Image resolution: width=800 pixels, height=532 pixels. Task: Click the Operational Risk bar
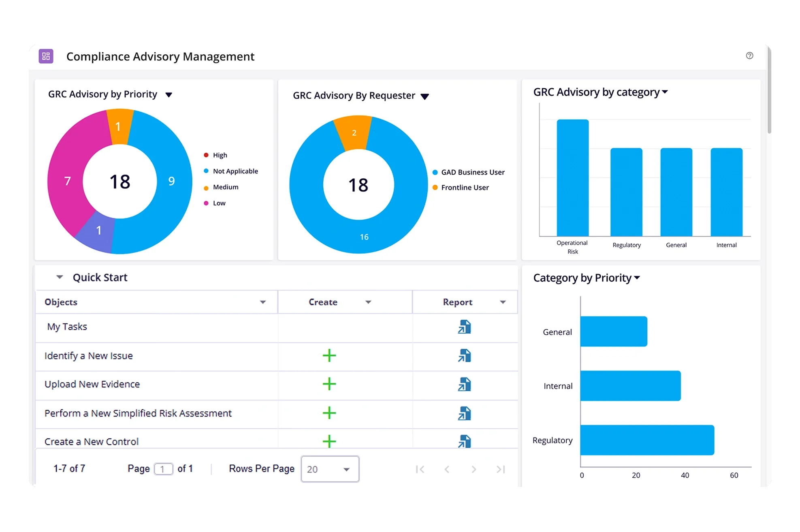click(x=572, y=178)
